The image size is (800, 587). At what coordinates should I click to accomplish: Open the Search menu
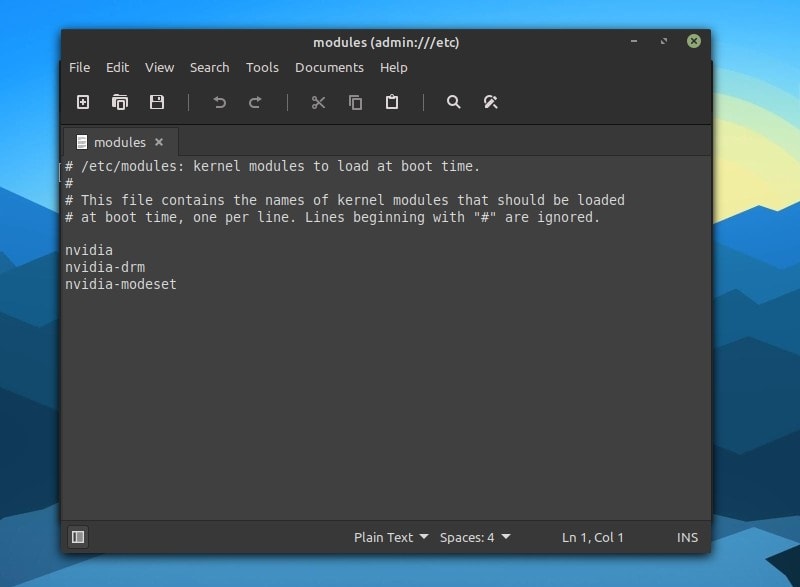[x=210, y=67]
